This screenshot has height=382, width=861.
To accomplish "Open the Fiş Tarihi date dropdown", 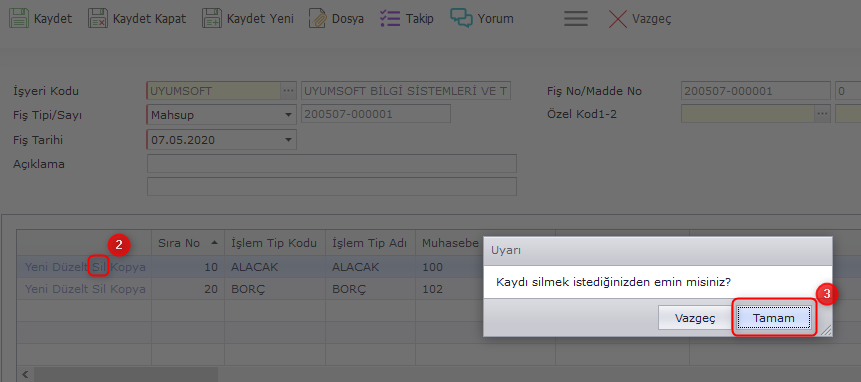I will (x=288, y=140).
